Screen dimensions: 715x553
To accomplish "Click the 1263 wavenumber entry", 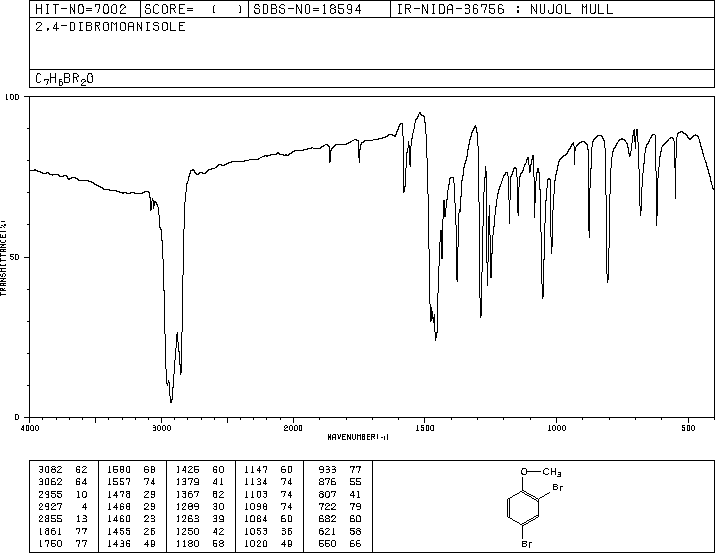I will [187, 519].
